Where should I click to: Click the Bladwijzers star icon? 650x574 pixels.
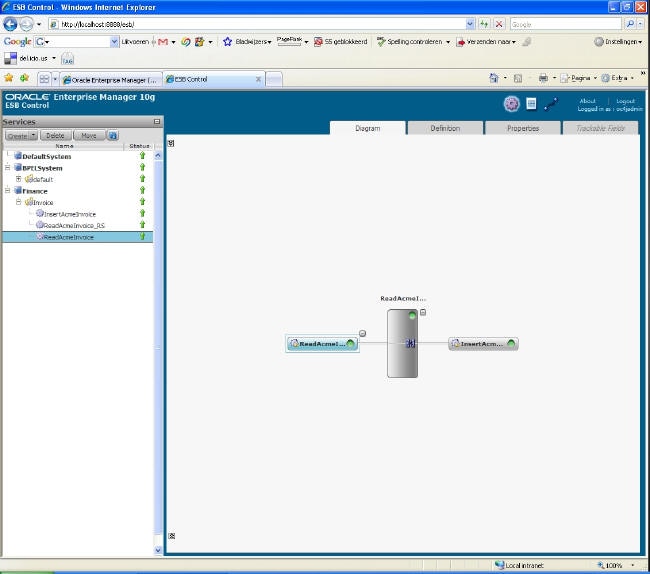(227, 41)
